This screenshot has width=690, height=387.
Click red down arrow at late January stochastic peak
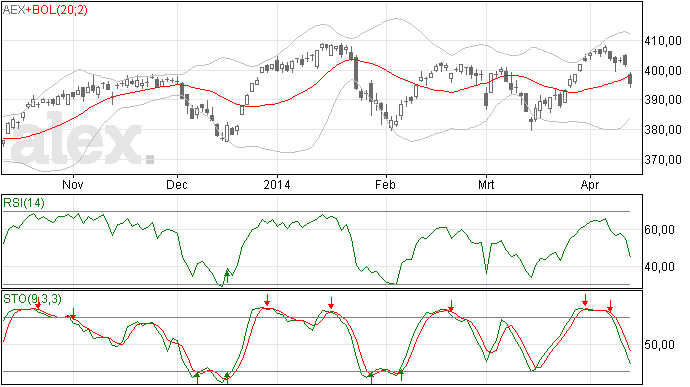tap(331, 303)
